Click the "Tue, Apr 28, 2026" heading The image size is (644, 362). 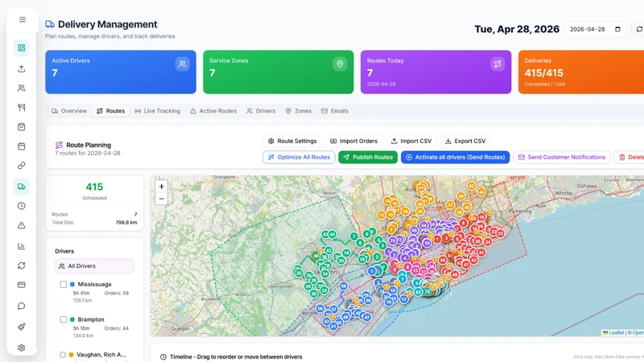tap(517, 29)
